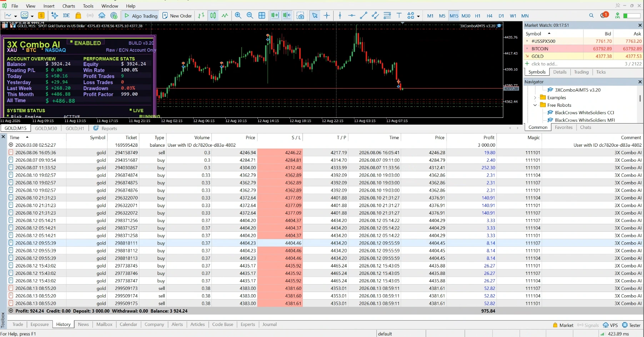The width and height of the screenshot is (644, 337).
Task: Click the New Order button
Action: point(177,16)
